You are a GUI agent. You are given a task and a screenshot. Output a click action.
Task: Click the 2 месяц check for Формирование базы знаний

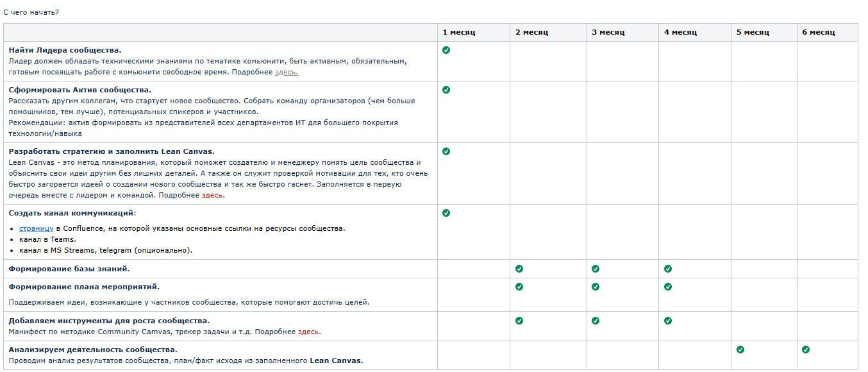[519, 269]
